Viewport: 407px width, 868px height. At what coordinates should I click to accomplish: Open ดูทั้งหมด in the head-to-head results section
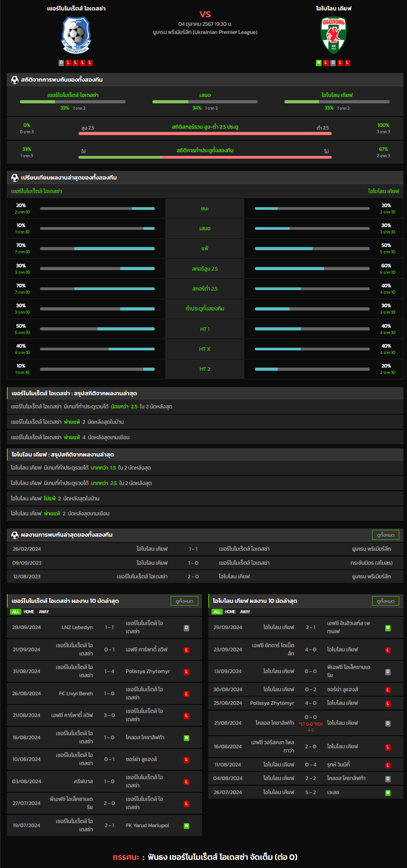pos(386,535)
